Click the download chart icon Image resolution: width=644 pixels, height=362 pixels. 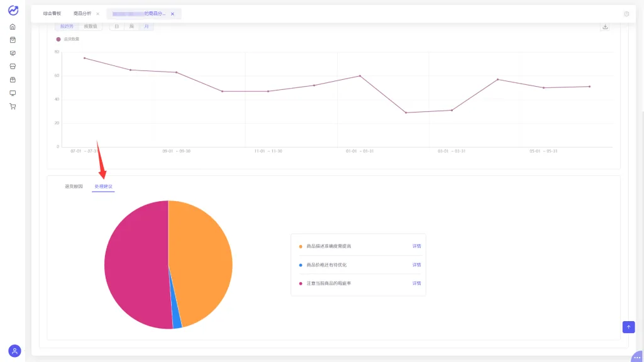click(605, 26)
